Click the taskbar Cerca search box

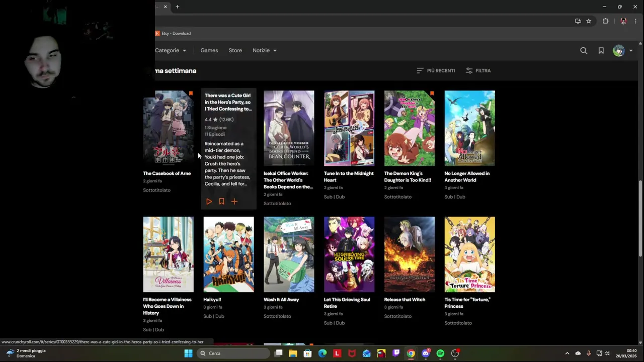coord(233,353)
